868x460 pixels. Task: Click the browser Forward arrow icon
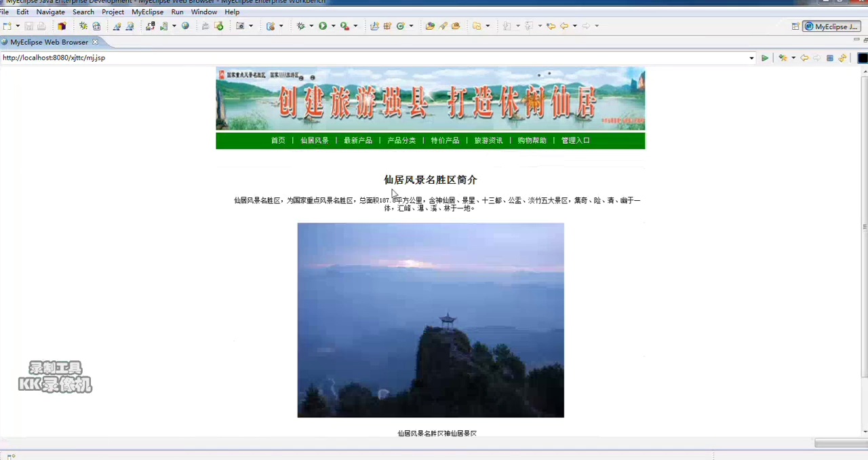pyautogui.click(x=816, y=58)
